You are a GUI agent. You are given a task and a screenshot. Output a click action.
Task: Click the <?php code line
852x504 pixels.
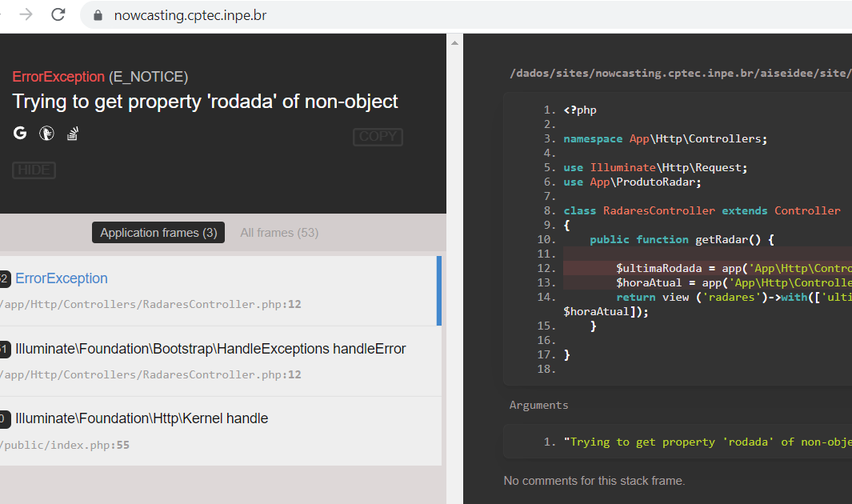[580, 110]
